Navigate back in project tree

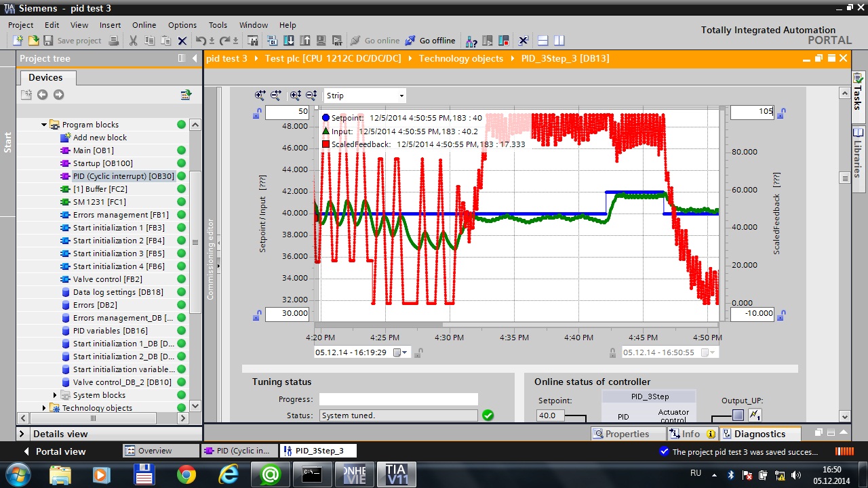pyautogui.click(x=42, y=95)
